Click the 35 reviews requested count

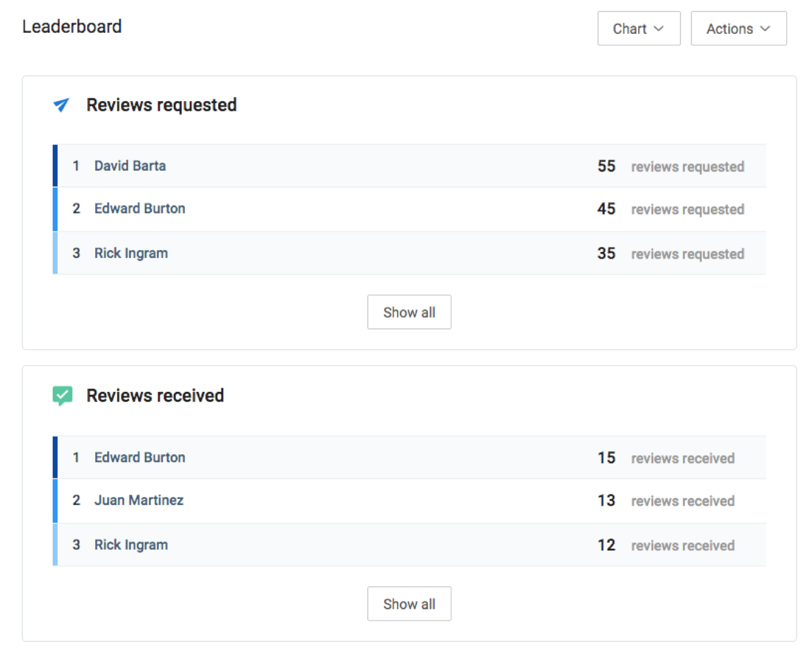coord(606,254)
